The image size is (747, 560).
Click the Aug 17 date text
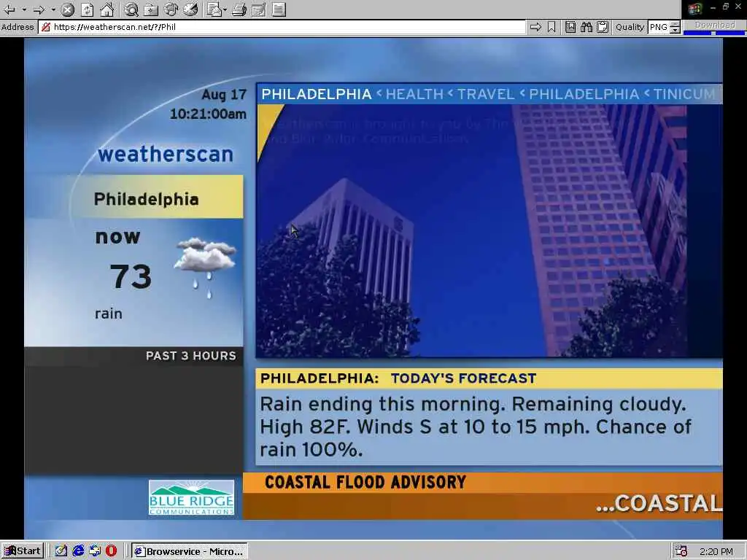pos(224,95)
